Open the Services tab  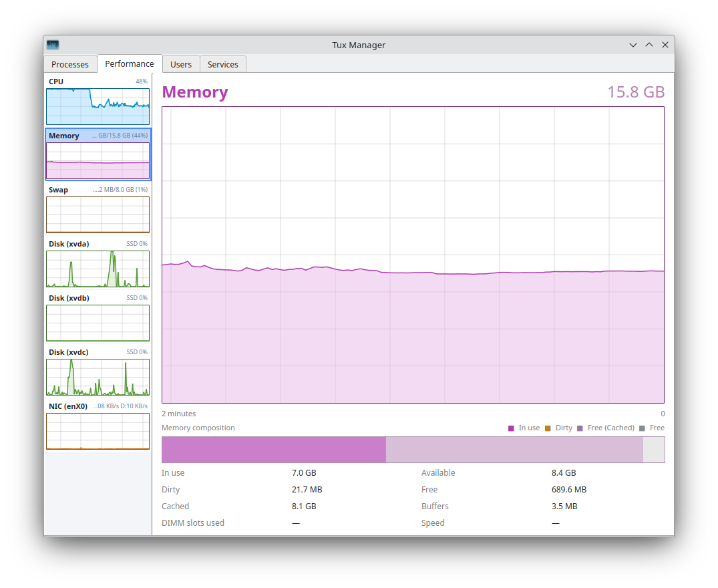(223, 65)
